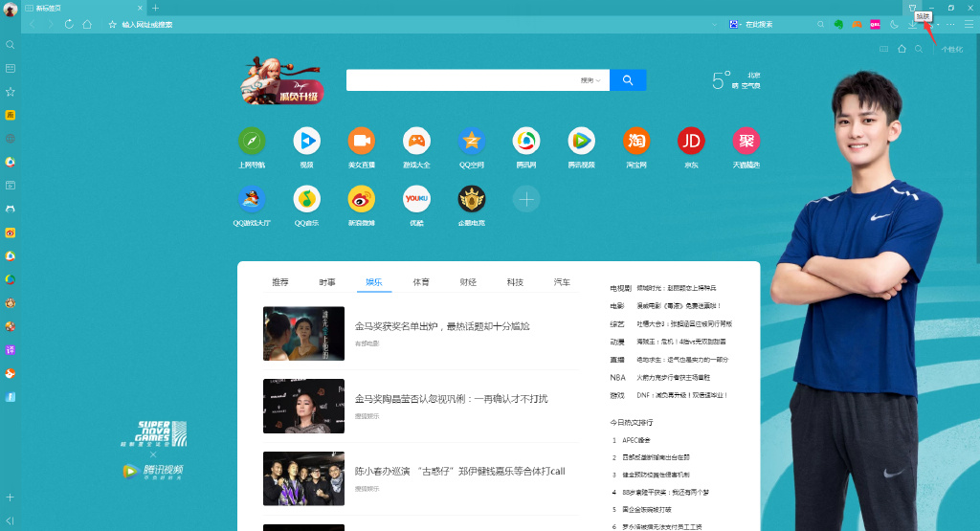
Task: Click thumbnail of 陈小春 group photo article
Action: [303, 478]
